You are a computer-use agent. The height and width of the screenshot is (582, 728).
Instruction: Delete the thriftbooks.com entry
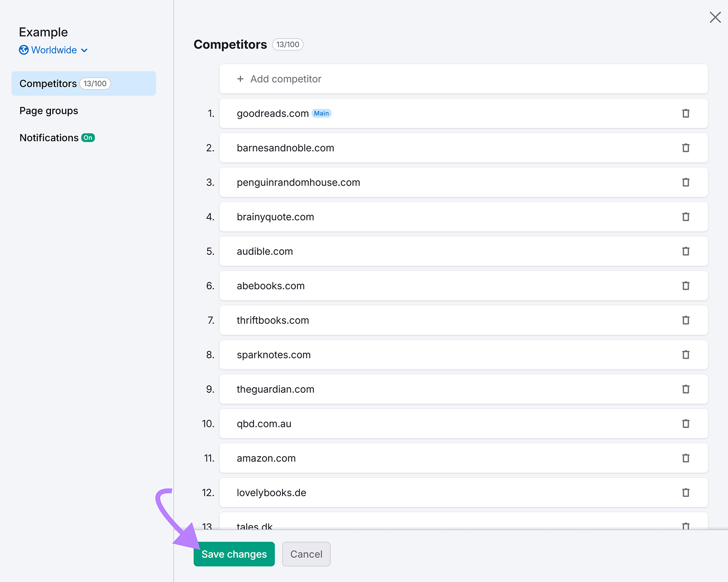686,320
